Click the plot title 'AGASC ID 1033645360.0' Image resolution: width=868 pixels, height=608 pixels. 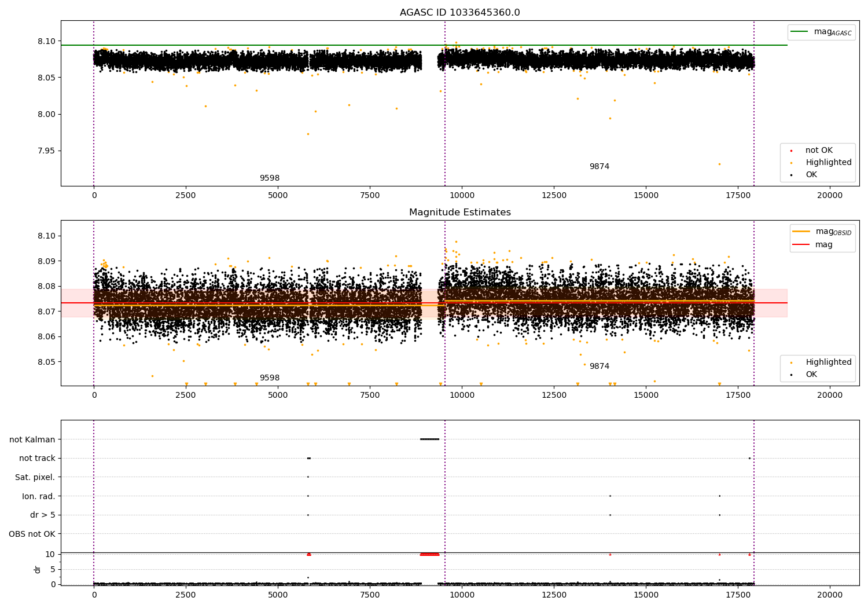click(460, 13)
